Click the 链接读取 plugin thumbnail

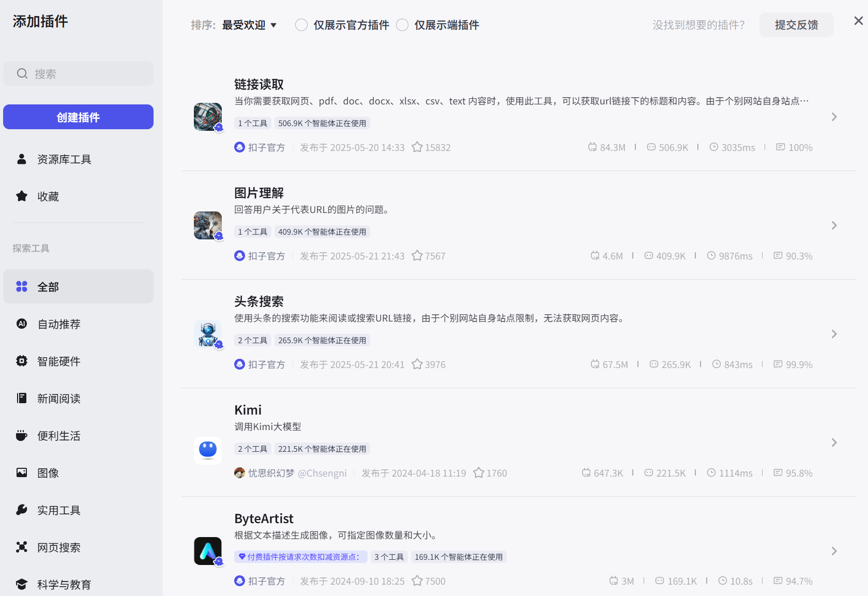pos(208,117)
